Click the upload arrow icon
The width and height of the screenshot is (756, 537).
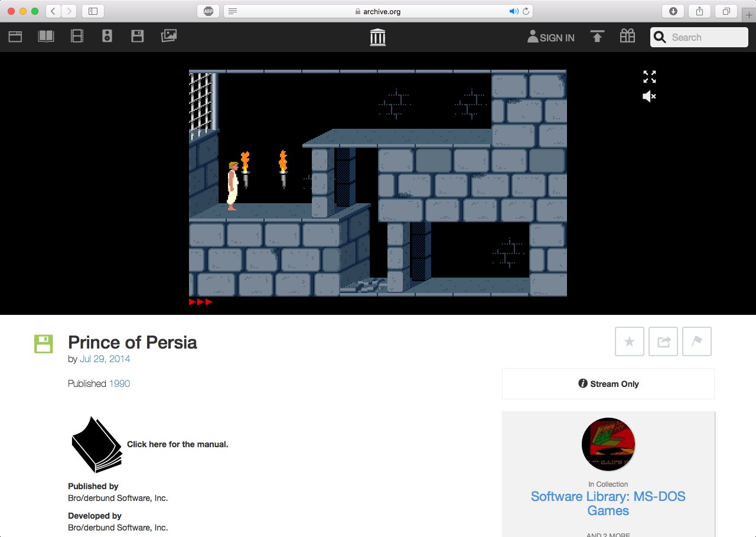tap(597, 37)
